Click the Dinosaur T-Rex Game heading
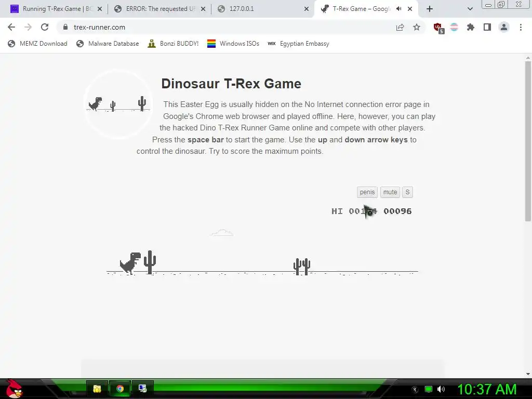 pyautogui.click(x=231, y=84)
